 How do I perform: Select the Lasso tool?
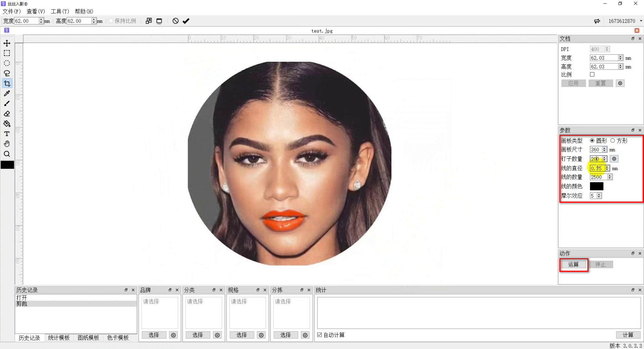tap(7, 73)
